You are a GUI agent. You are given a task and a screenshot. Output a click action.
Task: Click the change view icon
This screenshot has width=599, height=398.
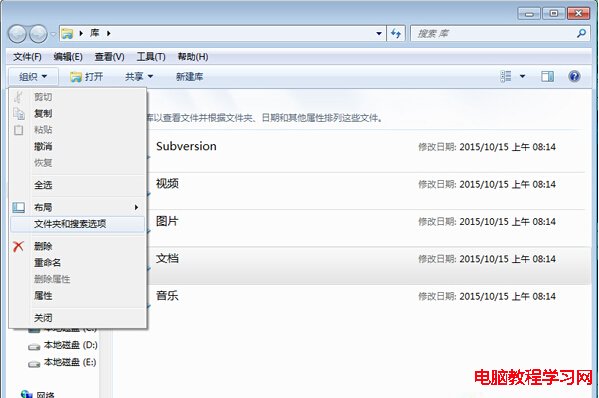tap(506, 76)
